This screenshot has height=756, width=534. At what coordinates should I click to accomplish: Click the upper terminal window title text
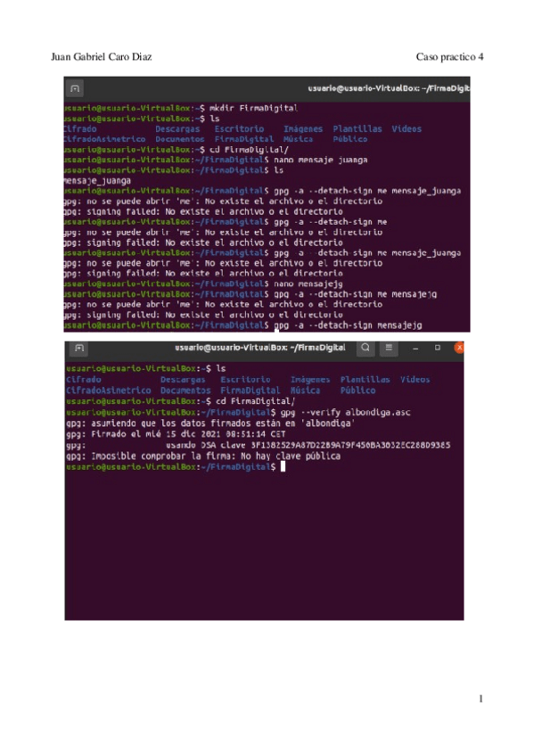(389, 88)
